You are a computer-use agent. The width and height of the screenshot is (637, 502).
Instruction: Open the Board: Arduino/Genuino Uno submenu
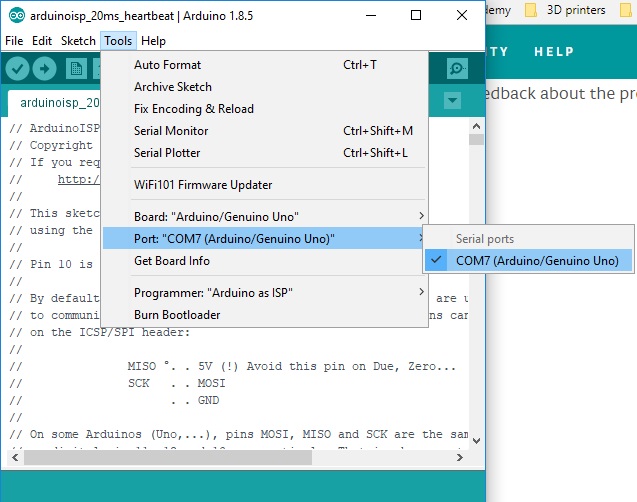[x=264, y=216]
